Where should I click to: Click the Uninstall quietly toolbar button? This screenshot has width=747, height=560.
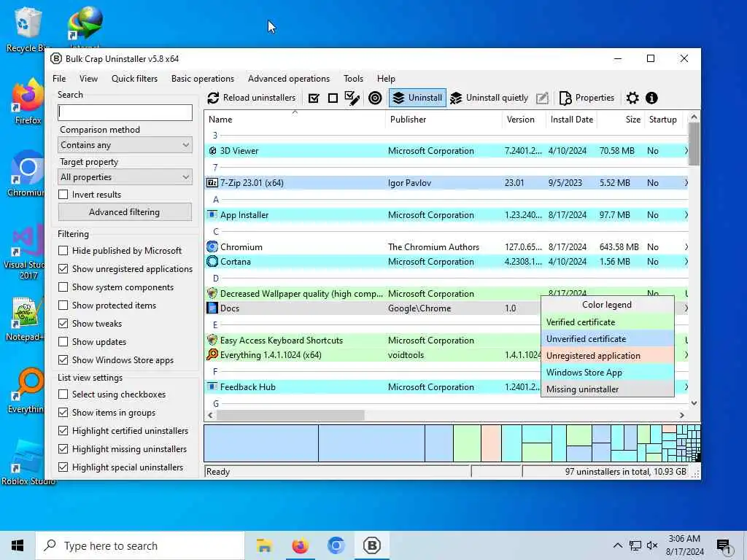(x=489, y=98)
